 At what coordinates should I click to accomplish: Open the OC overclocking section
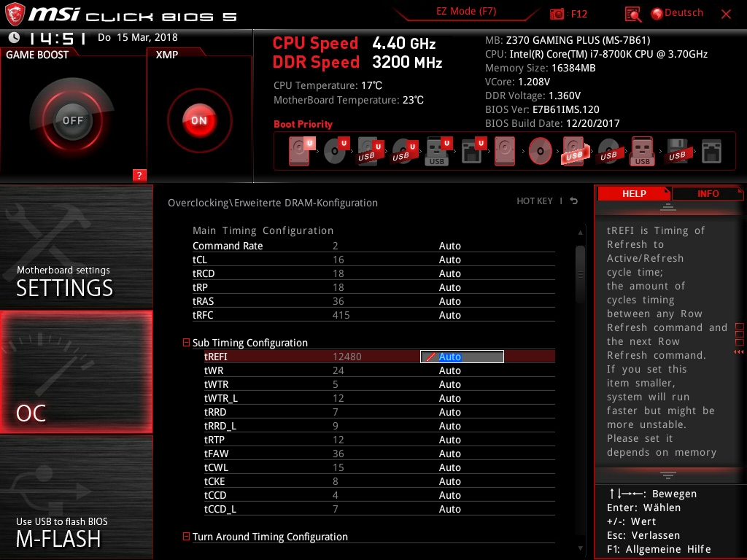76,372
